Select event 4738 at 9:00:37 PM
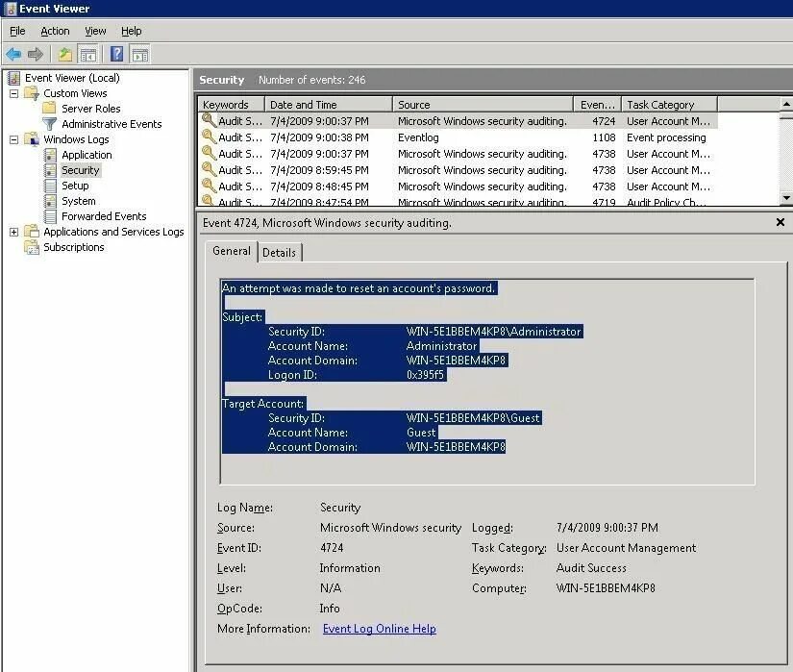This screenshot has height=672, width=793. [x=458, y=154]
